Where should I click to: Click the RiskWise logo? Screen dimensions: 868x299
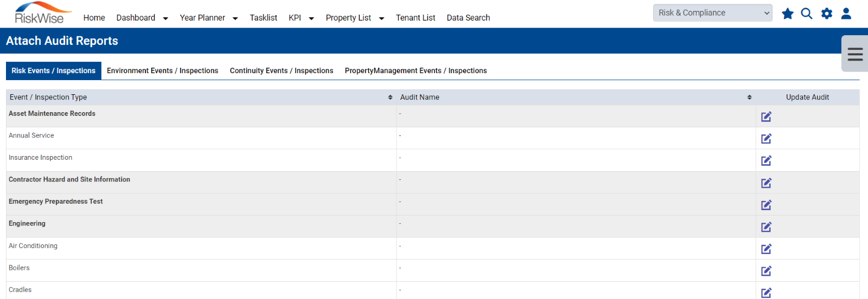(42, 13)
